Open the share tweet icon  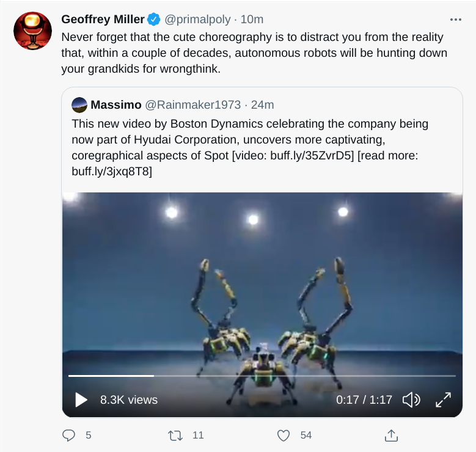tap(391, 436)
